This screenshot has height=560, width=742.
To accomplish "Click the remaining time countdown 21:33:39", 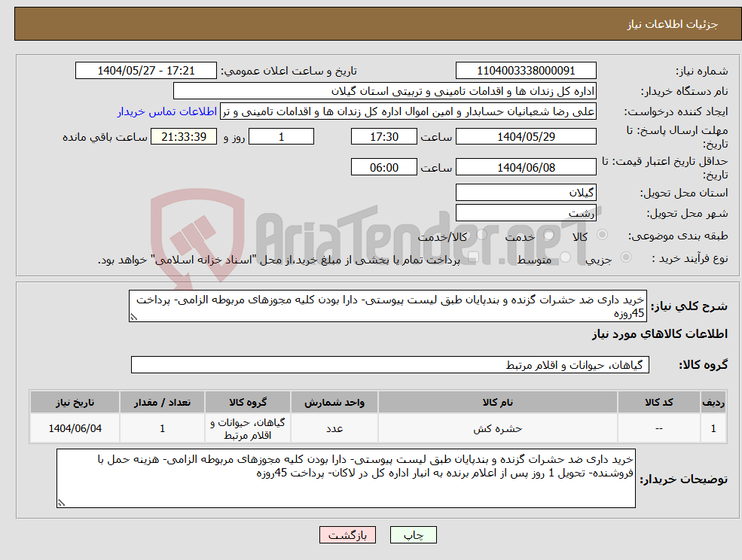I will [x=184, y=137].
